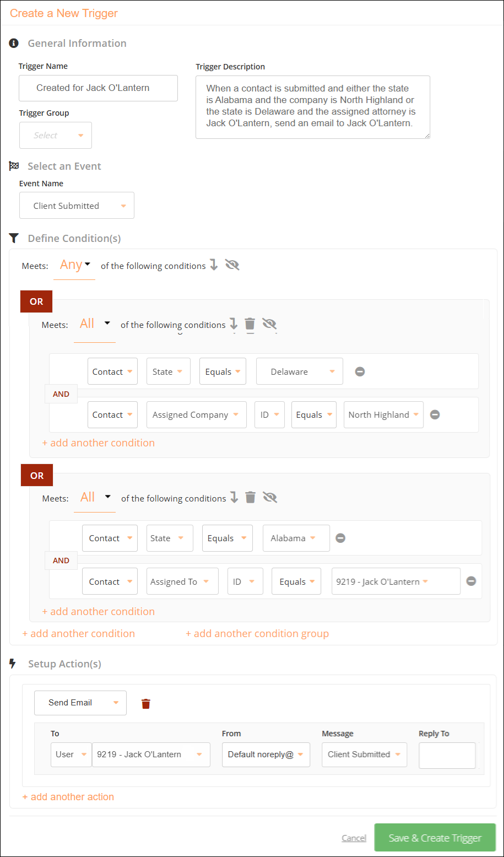The image size is (504, 857).
Task: Open Contact dropdown in the Alabama row
Action: (110, 538)
